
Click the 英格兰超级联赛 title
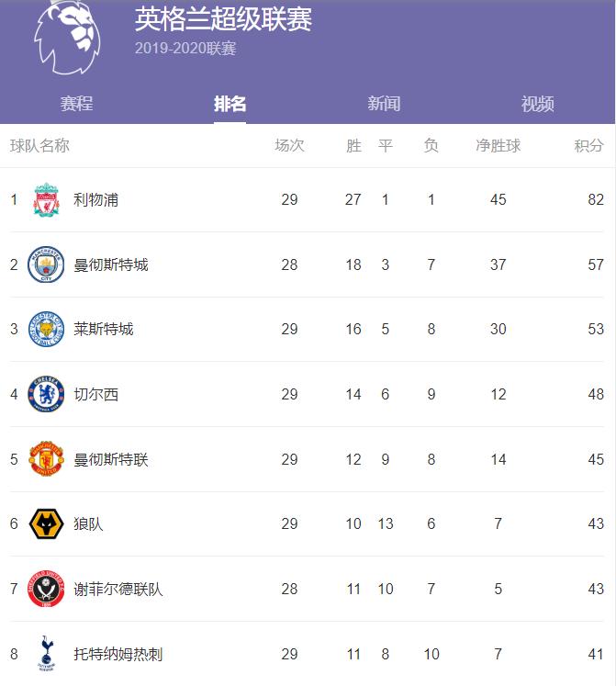(x=223, y=19)
